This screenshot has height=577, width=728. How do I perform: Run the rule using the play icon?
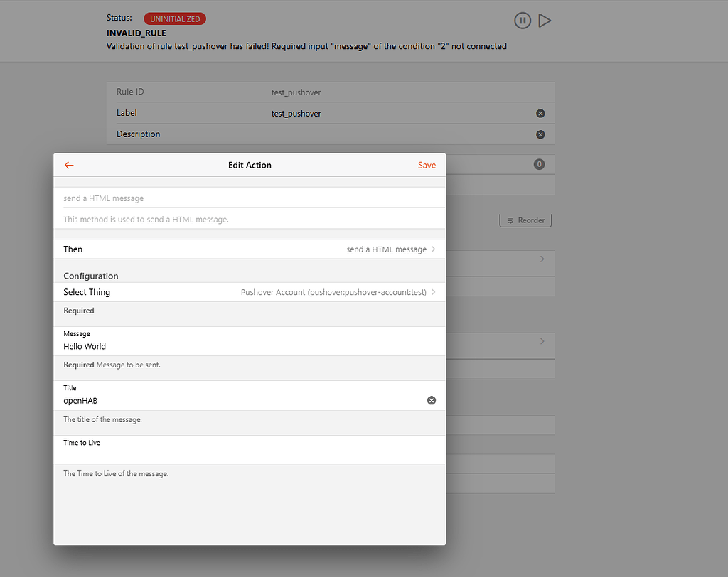coord(545,21)
